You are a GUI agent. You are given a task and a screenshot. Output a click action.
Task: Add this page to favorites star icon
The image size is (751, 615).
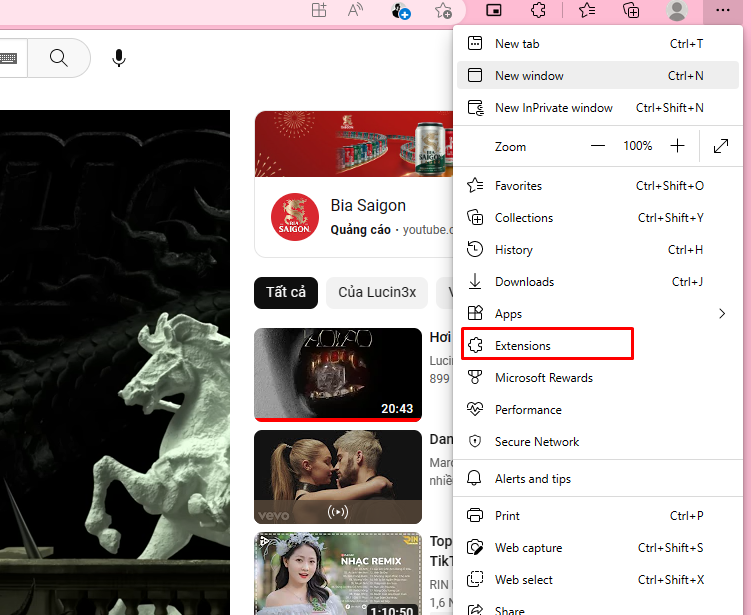(443, 10)
